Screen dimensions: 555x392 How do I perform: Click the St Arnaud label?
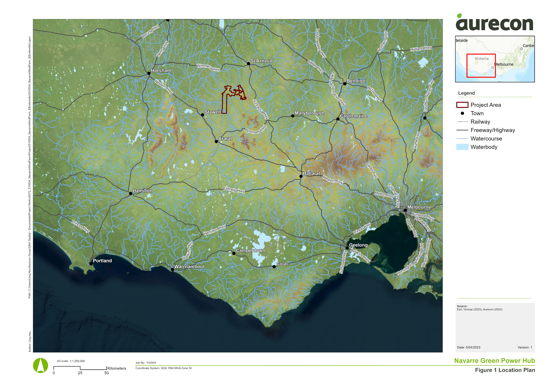tap(262, 61)
